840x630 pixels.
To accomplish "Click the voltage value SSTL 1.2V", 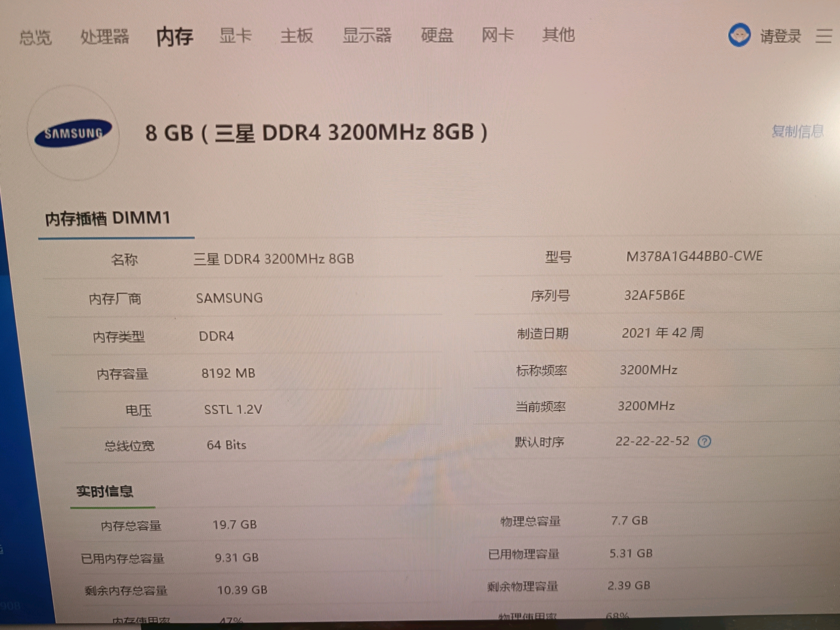I will pos(233,409).
